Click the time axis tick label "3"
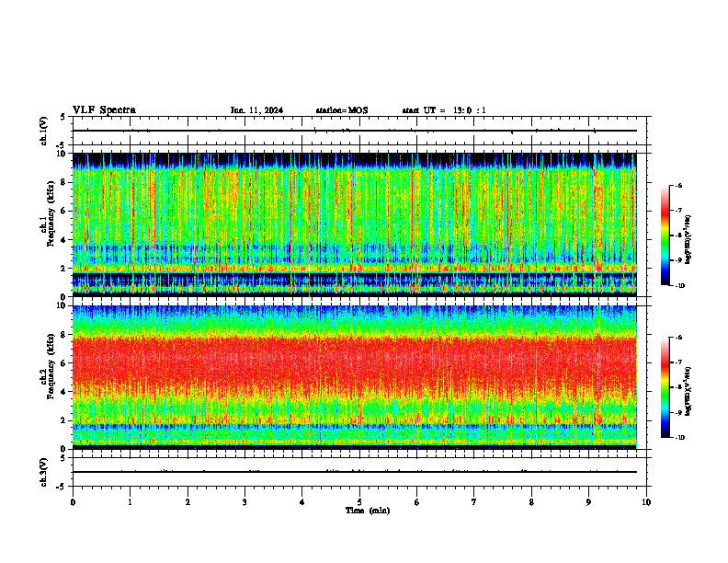 pos(245,502)
